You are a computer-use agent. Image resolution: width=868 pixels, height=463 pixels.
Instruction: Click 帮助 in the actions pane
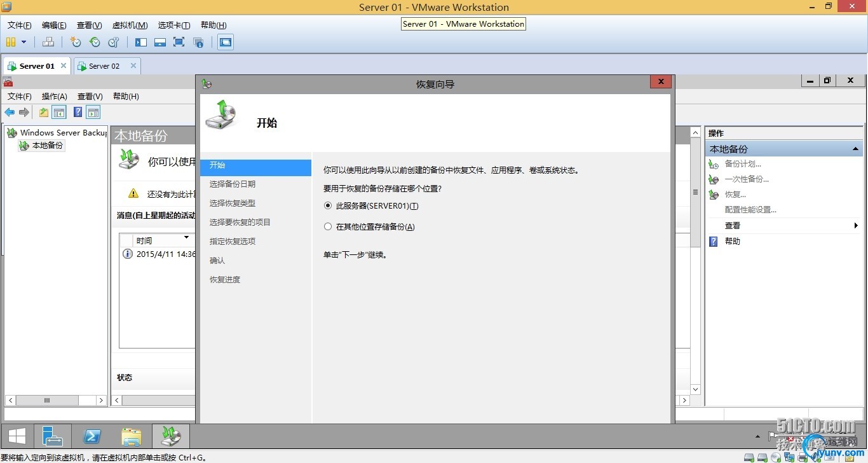[733, 242]
